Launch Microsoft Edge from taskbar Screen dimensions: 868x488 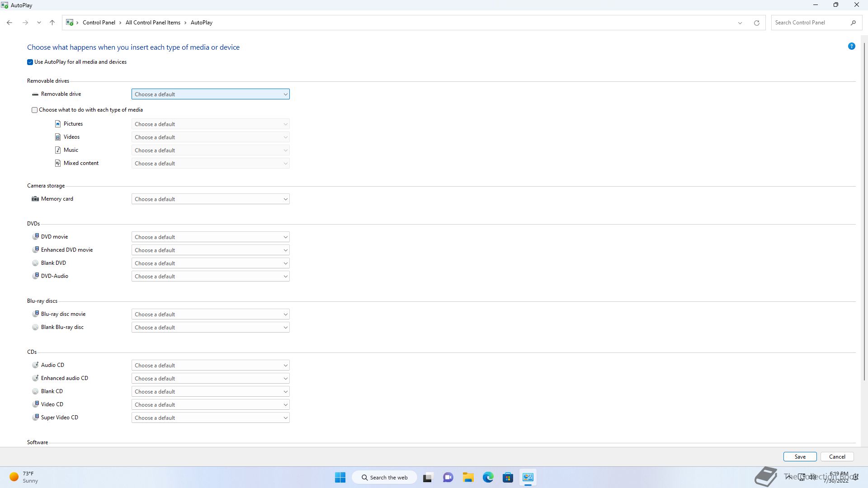pos(488,478)
